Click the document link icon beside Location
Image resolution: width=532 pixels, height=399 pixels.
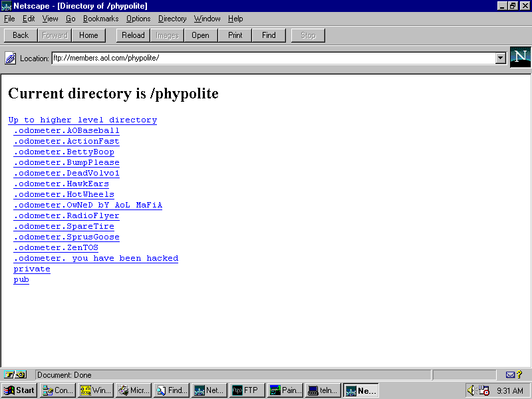tap(10, 59)
